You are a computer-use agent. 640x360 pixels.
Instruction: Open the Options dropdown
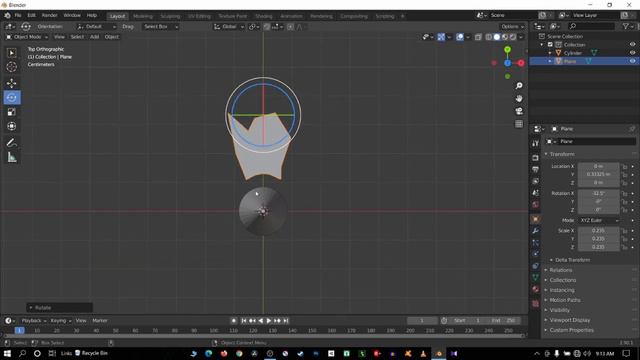pos(512,27)
